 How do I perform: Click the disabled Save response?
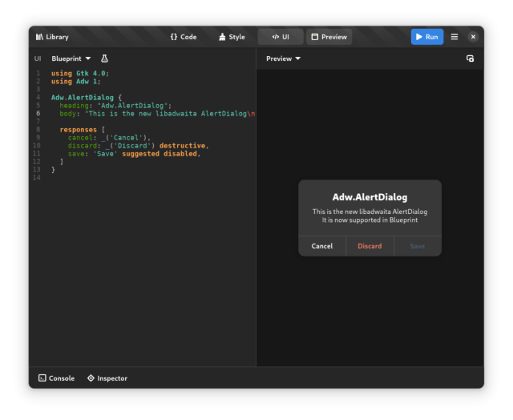point(418,246)
